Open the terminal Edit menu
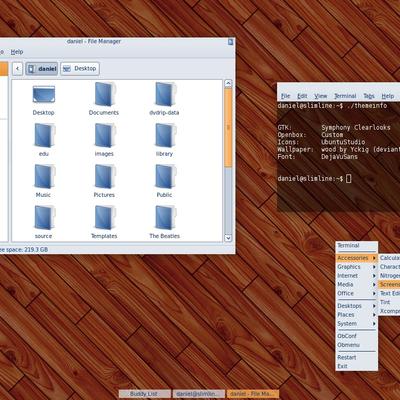The height and width of the screenshot is (400, 400). 302,96
